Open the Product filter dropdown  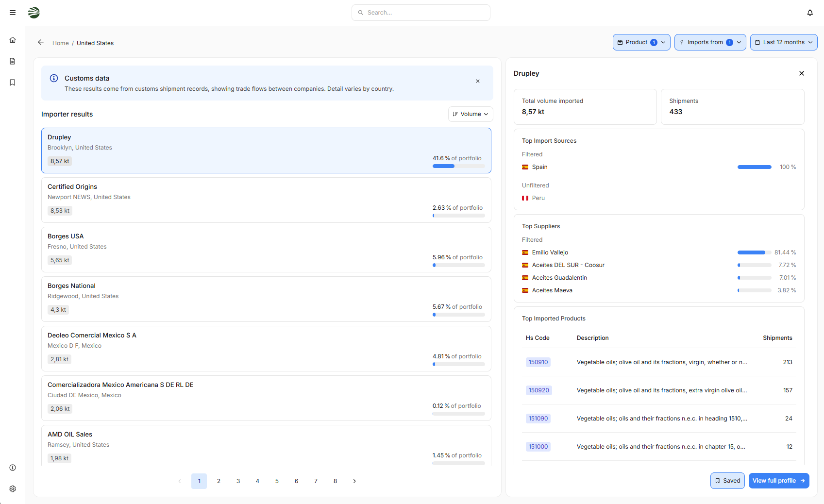tap(641, 42)
